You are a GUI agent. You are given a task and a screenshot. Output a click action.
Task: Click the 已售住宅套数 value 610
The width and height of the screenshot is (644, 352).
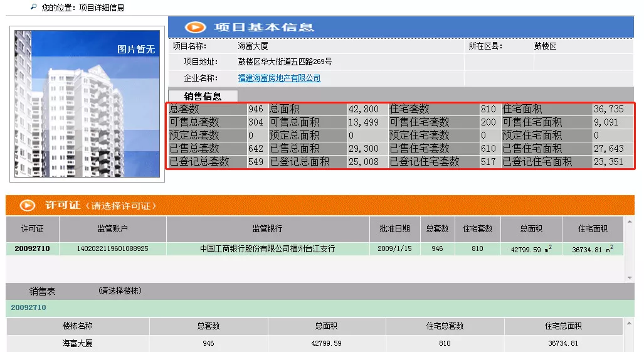click(x=488, y=148)
